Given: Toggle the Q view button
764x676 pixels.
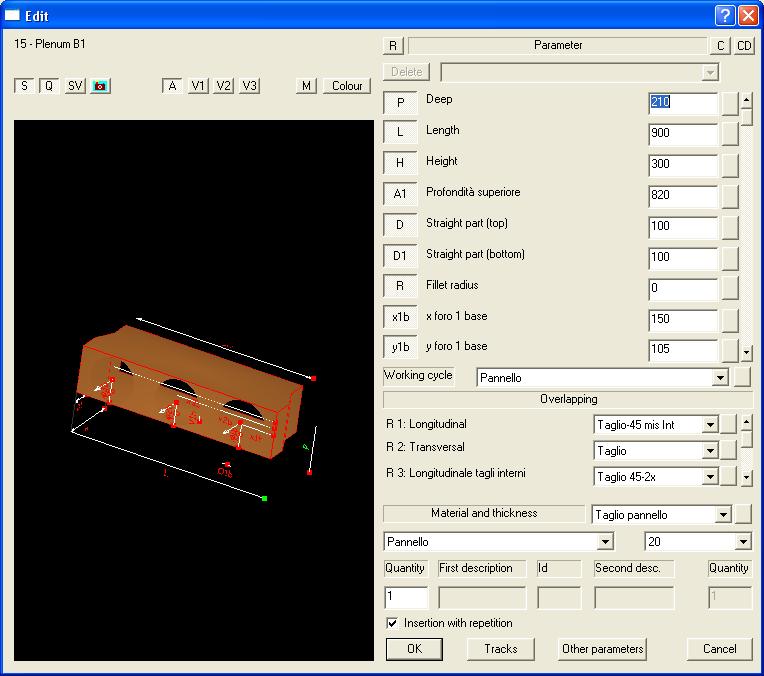Looking at the screenshot, I should coord(48,86).
